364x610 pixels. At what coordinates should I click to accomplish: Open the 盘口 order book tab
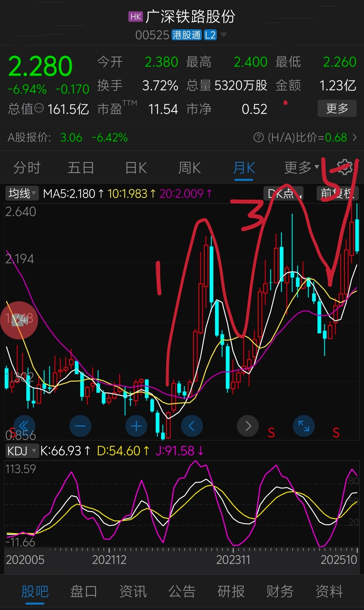pos(84,591)
